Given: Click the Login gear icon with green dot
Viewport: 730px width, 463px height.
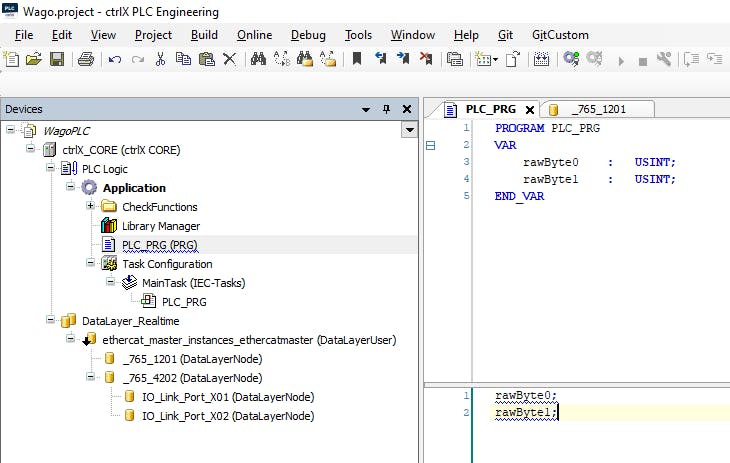Looking at the screenshot, I should tap(571, 59).
